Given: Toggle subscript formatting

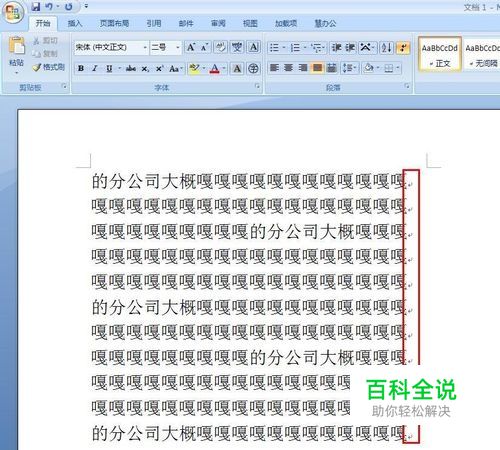Looking at the screenshot, I should [145, 68].
